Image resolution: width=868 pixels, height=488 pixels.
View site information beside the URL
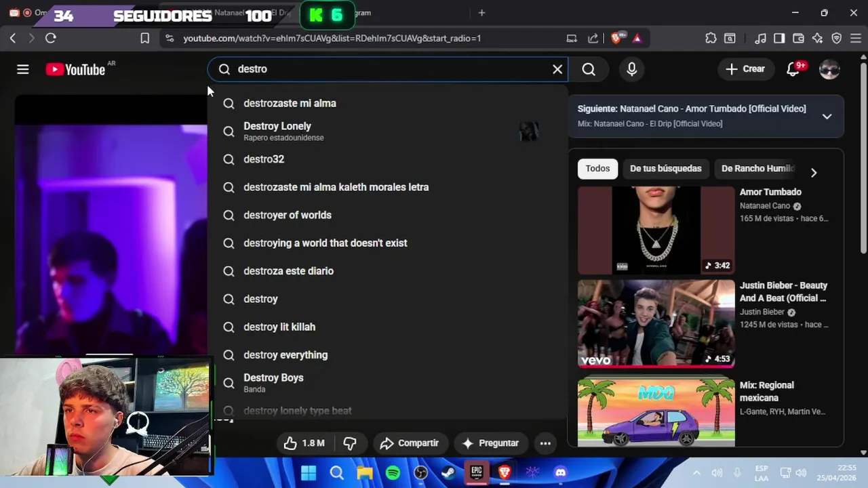(x=170, y=38)
